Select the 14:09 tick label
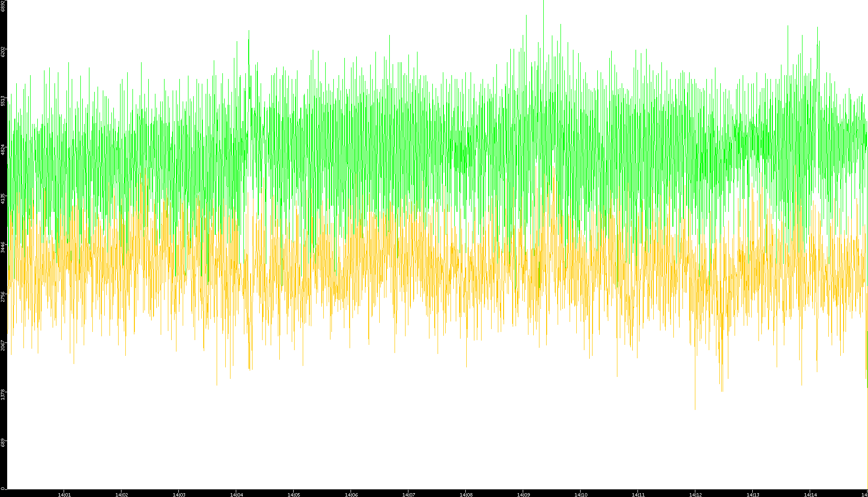The width and height of the screenshot is (868, 497). [x=523, y=495]
